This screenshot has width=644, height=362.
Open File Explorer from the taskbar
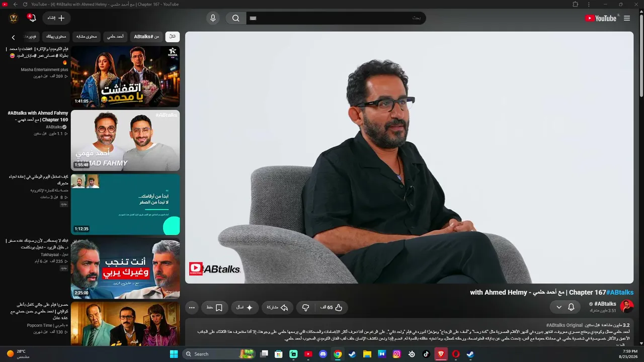point(367,354)
